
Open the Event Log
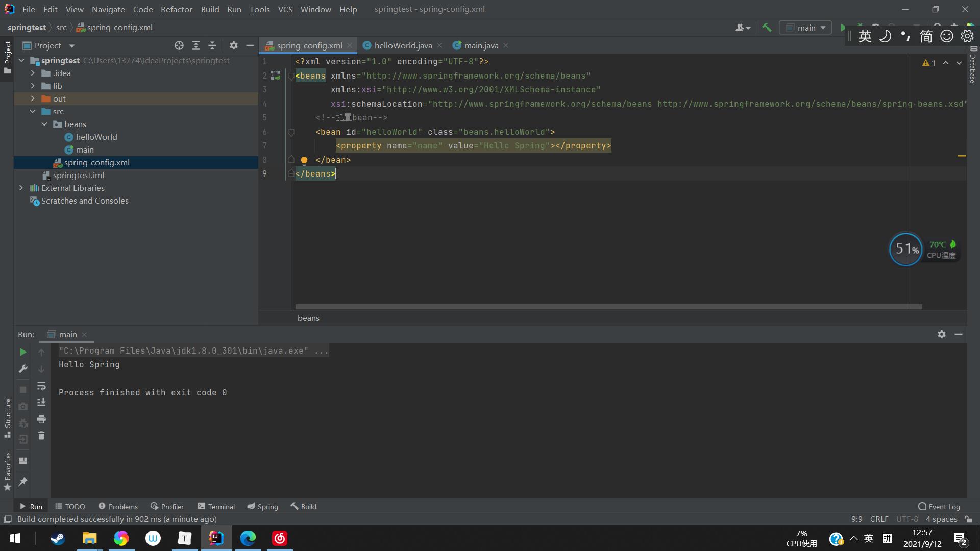pyautogui.click(x=939, y=507)
